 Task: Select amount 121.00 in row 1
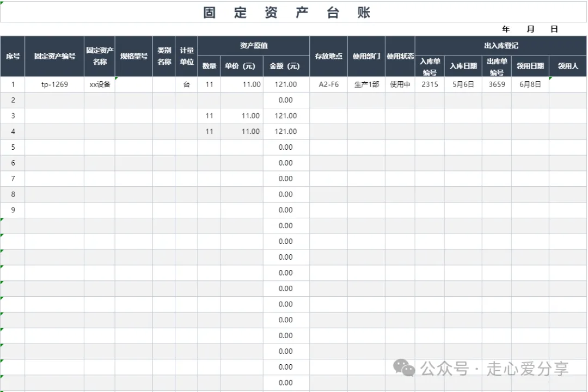[286, 84]
